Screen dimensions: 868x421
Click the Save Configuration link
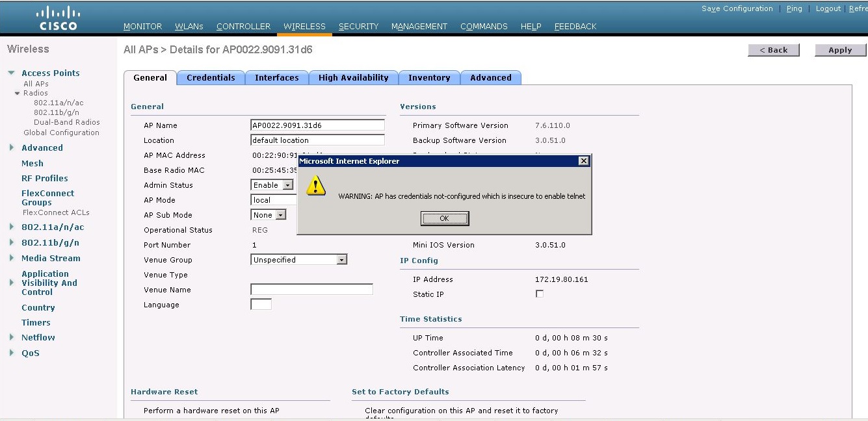(737, 8)
